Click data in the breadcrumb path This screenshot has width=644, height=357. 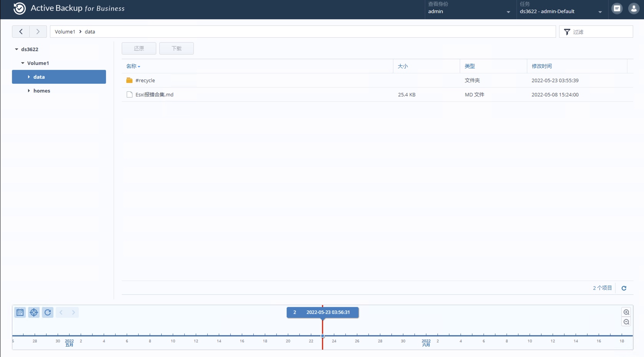(x=90, y=31)
